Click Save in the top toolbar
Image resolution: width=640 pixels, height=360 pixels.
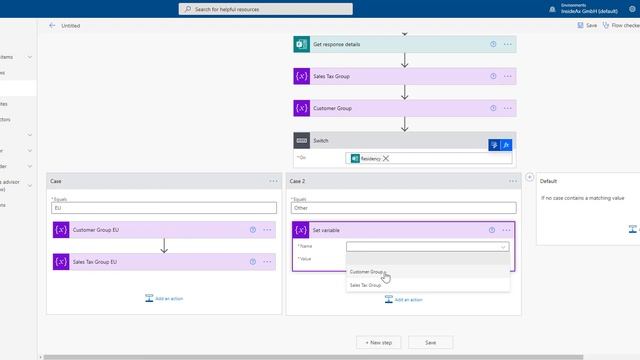coord(587,25)
